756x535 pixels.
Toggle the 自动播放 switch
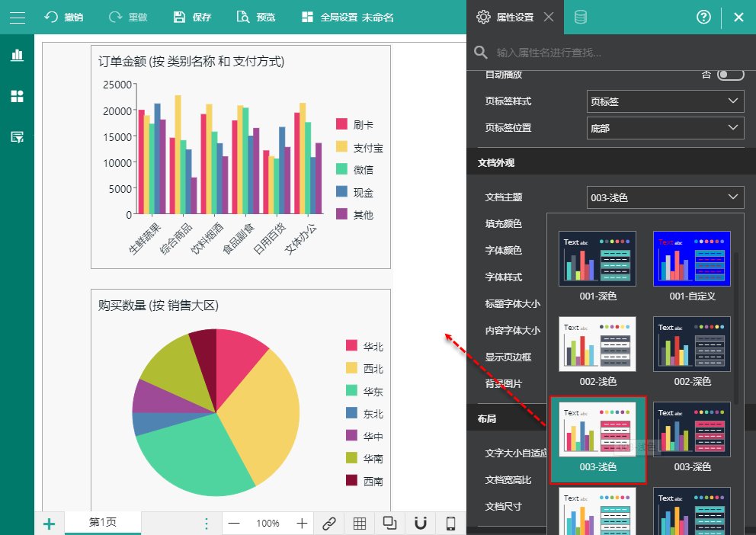(730, 75)
